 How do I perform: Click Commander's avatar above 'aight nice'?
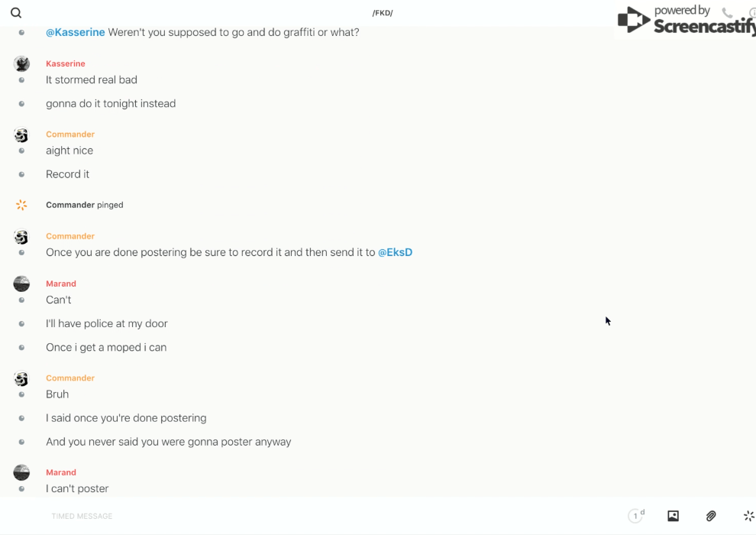21,135
